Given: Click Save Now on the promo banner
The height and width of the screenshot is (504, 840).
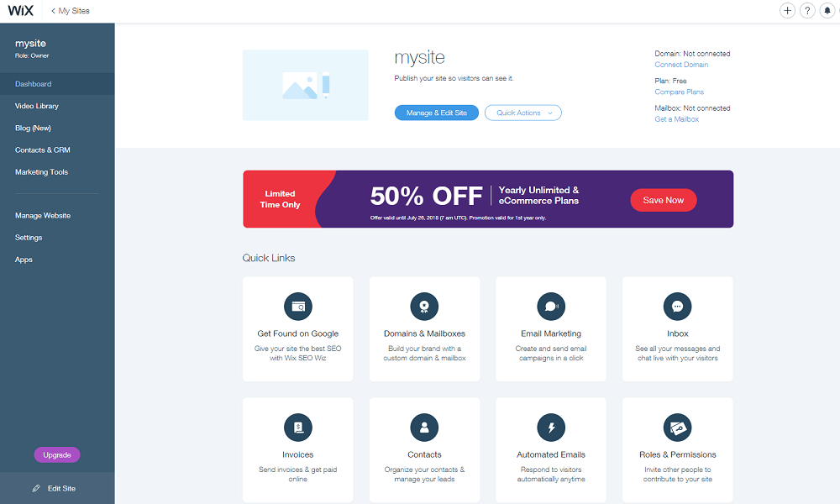Looking at the screenshot, I should pos(664,200).
